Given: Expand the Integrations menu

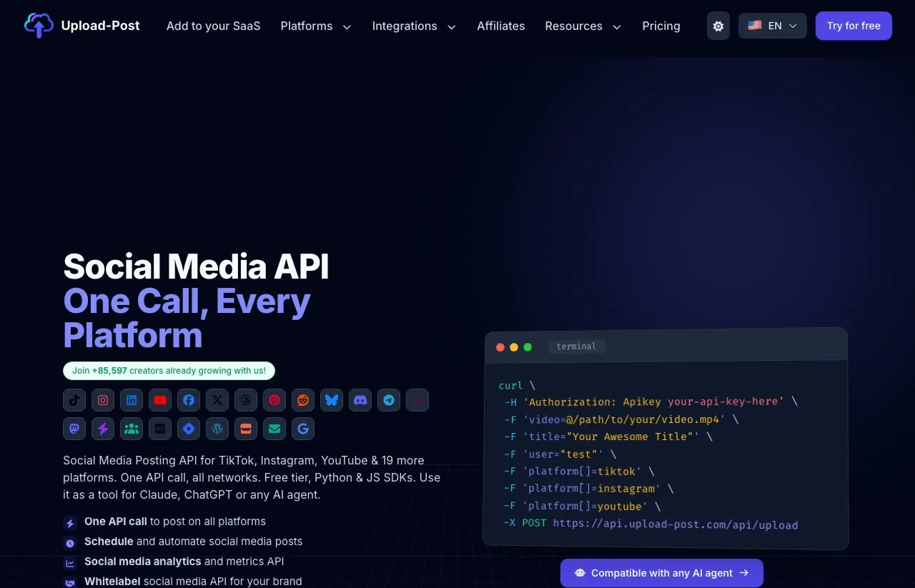Looking at the screenshot, I should pyautogui.click(x=414, y=26).
